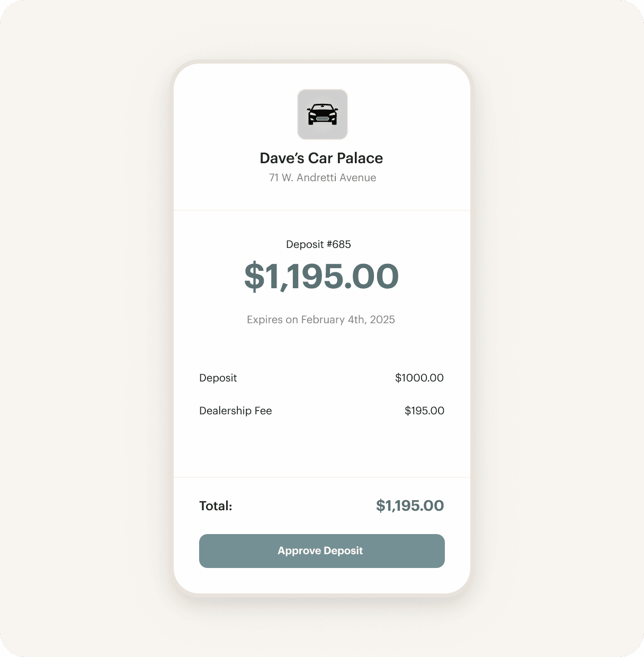The width and height of the screenshot is (644, 657).
Task: Select the Dealership Fee label
Action: (x=235, y=411)
